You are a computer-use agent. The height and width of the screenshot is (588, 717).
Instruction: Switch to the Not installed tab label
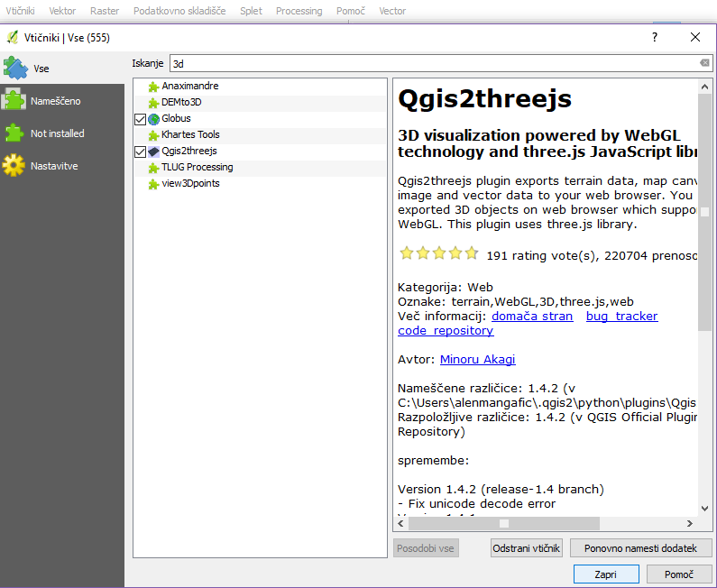click(x=57, y=133)
